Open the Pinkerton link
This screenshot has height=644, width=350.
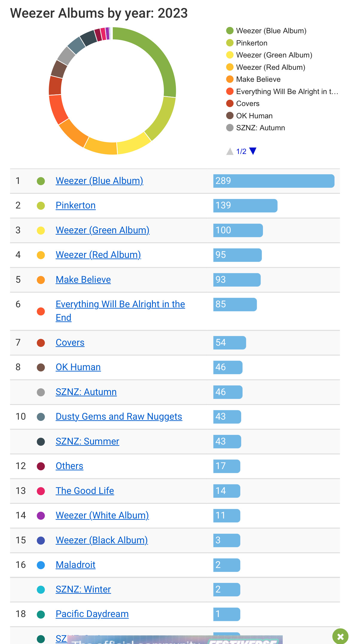click(76, 205)
